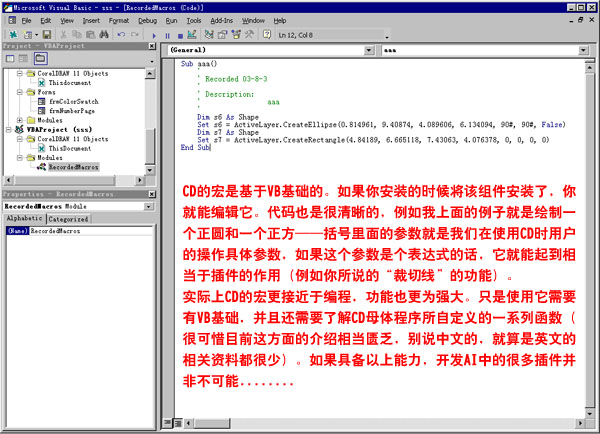600x434 pixels.
Task: Click the Break pause icon
Action: 167,36
